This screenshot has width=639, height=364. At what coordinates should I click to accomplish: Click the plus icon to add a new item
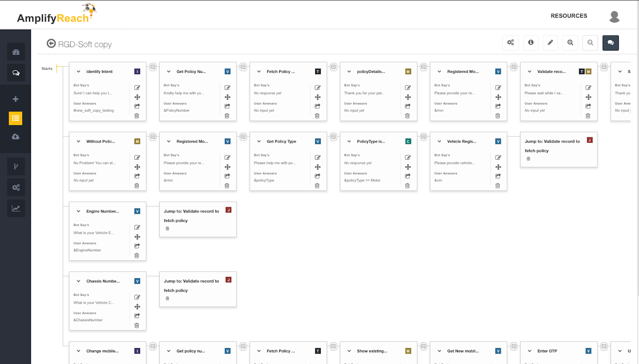[x=15, y=98]
